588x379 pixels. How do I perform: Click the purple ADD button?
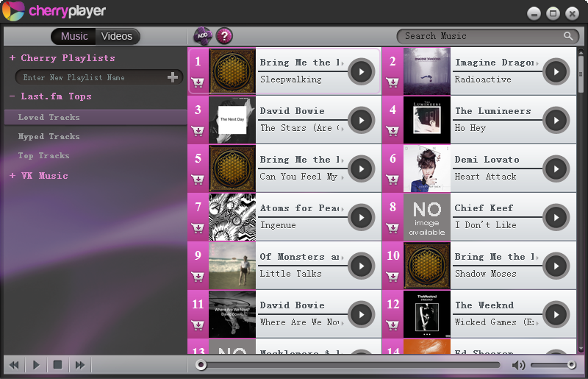(x=203, y=36)
